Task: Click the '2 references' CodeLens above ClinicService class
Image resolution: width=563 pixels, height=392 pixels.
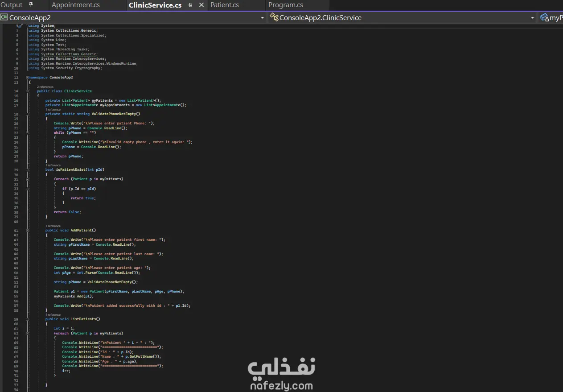Action: [x=45, y=87]
